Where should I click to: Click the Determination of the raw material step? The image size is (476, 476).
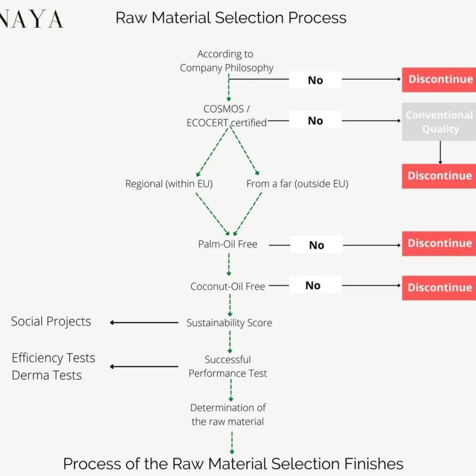tap(228, 414)
